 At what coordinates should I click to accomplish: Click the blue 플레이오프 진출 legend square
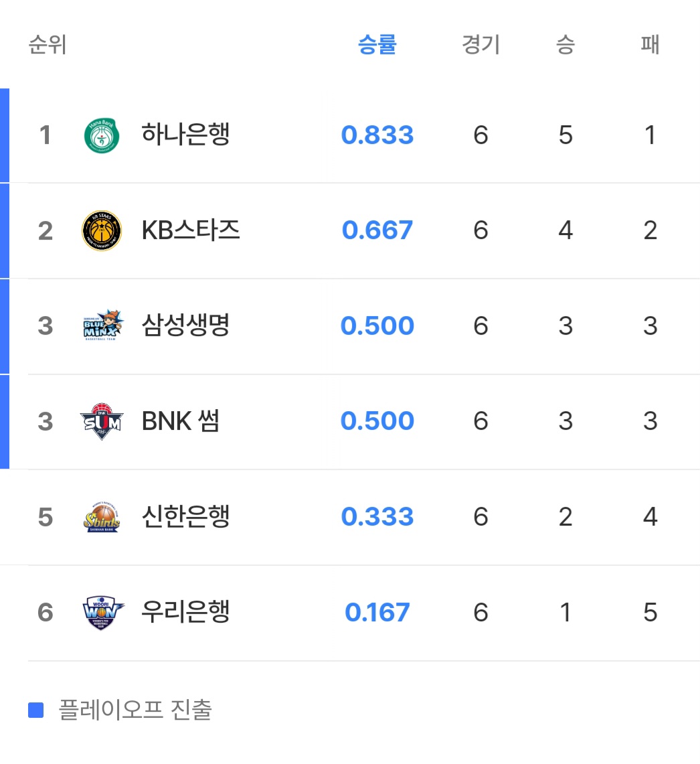pyautogui.click(x=36, y=710)
